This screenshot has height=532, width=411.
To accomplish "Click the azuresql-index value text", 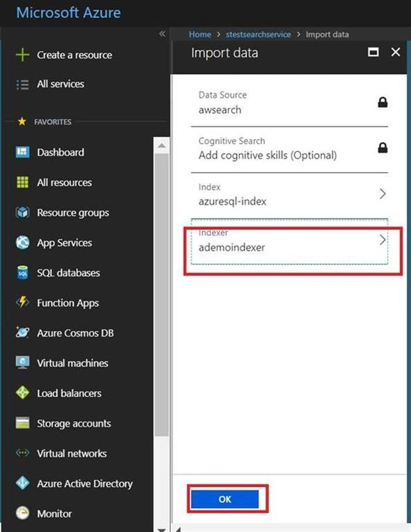I will pos(232,202).
